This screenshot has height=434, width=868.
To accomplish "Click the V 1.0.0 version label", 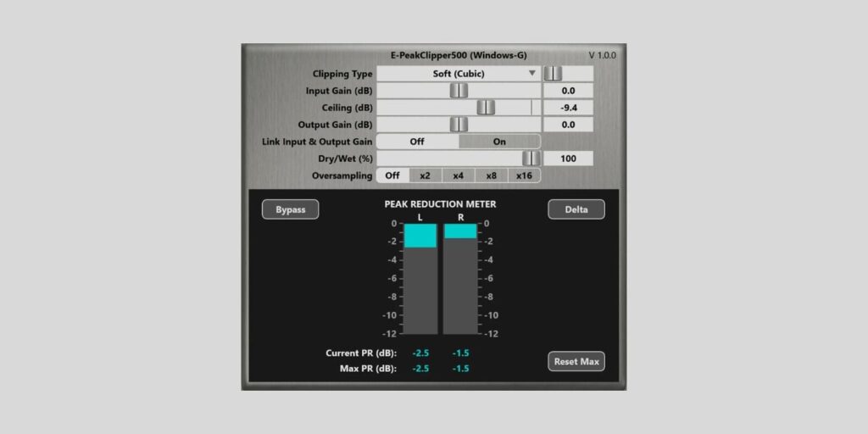I will tap(603, 55).
